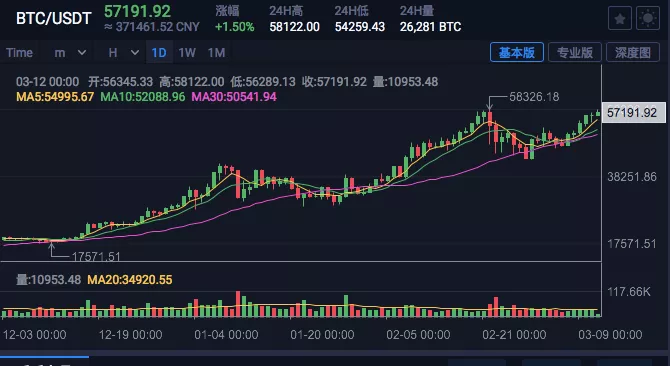Choose the 专业版 professional version button
The image size is (670, 366).
(x=575, y=52)
